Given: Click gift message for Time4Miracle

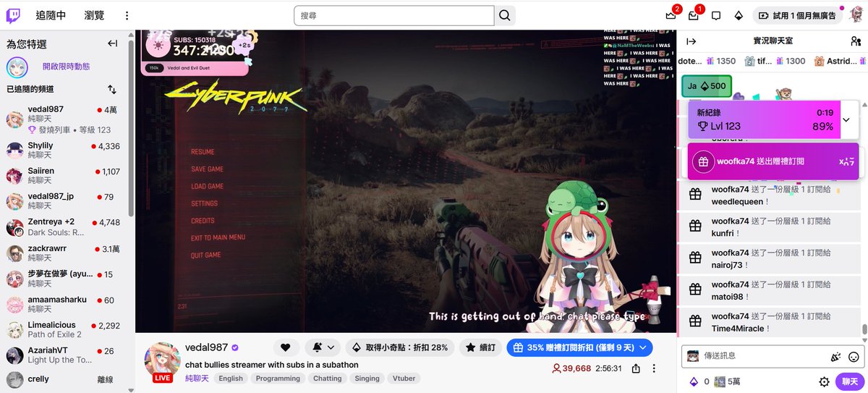Looking at the screenshot, I should click(x=770, y=322).
